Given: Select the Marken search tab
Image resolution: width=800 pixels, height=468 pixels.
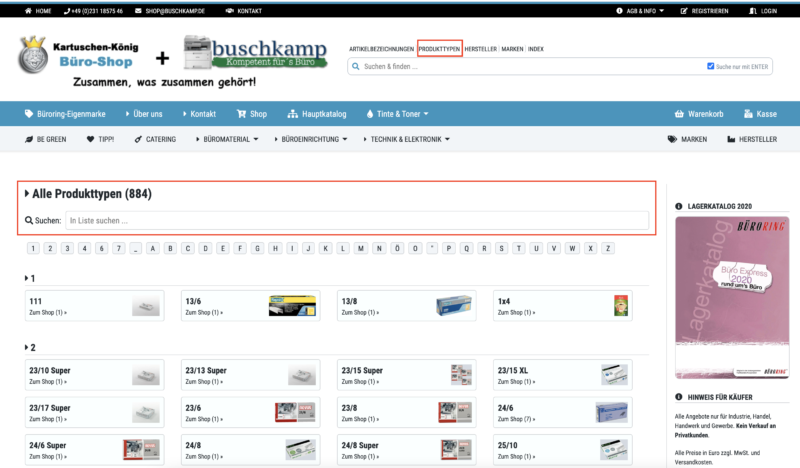Looking at the screenshot, I should [512, 49].
